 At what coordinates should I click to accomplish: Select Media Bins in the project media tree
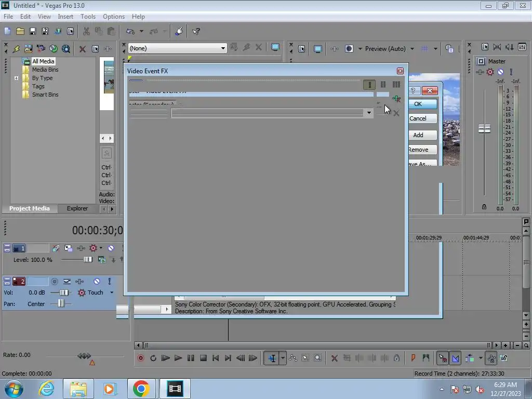45,70
